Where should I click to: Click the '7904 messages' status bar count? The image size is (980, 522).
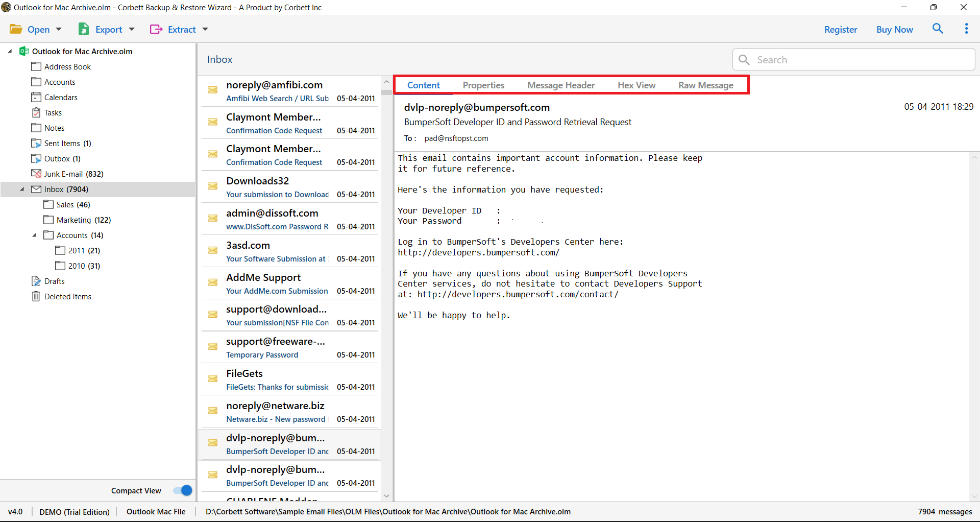pyautogui.click(x=945, y=512)
